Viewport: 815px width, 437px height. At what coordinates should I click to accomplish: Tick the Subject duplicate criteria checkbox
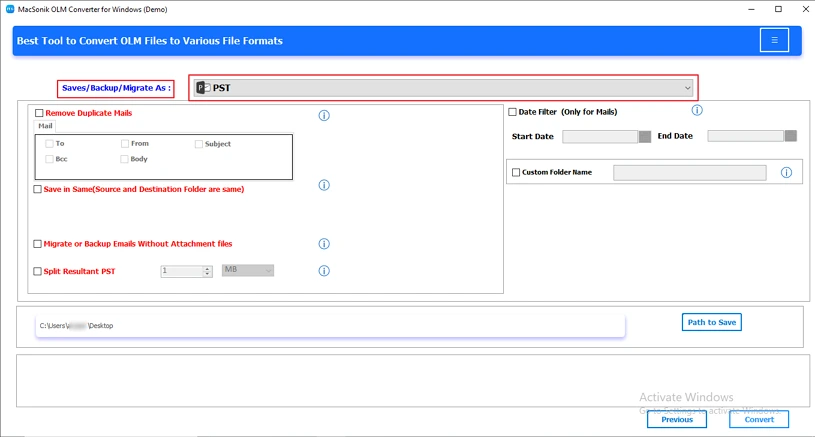point(199,144)
